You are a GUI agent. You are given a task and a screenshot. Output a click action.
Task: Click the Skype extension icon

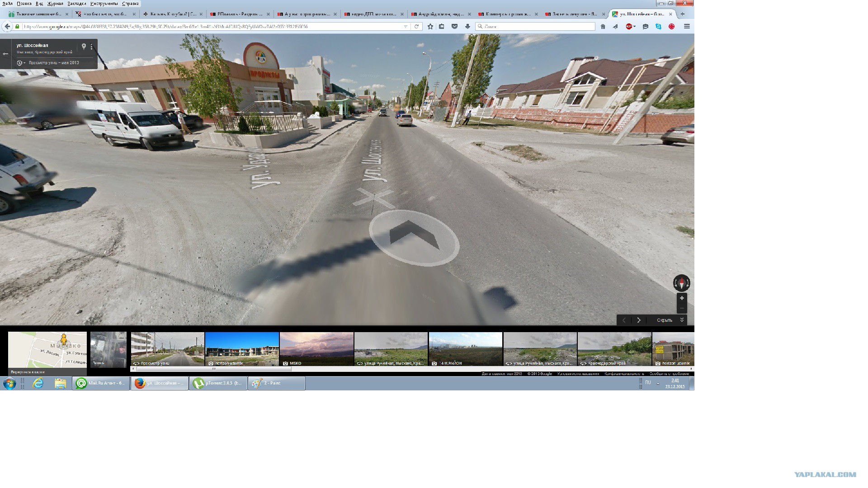click(x=659, y=27)
